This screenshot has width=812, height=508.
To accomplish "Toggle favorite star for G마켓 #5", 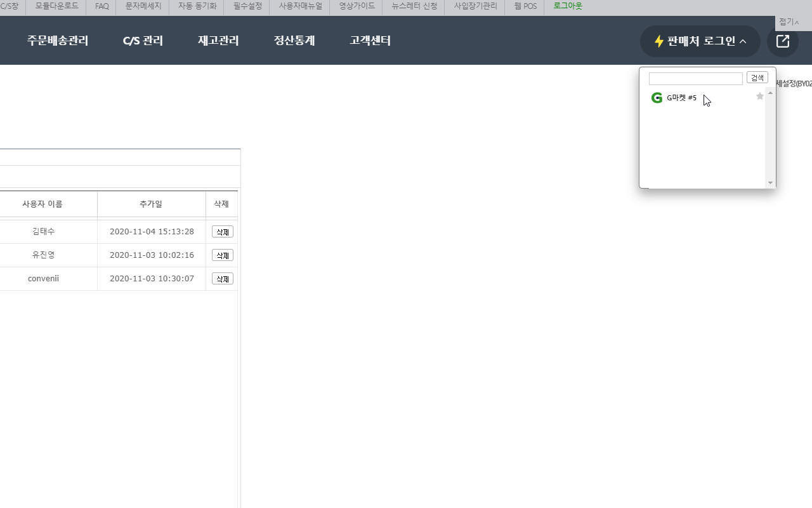I will pyautogui.click(x=760, y=97).
